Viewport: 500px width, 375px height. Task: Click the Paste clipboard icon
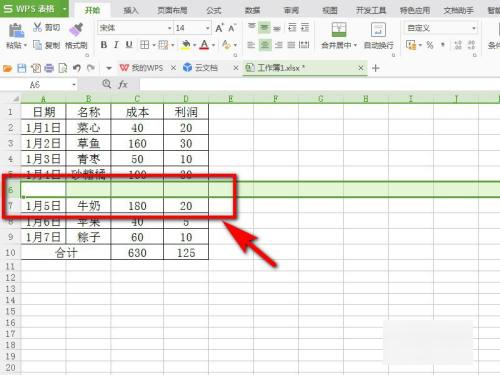pyautogui.click(x=16, y=31)
